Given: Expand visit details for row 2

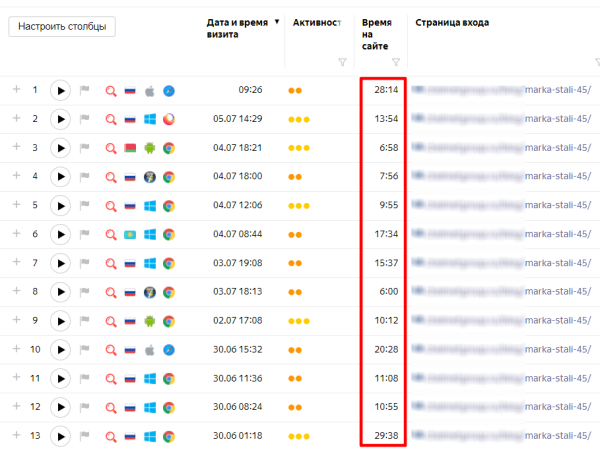Looking at the screenshot, I should tap(16, 118).
